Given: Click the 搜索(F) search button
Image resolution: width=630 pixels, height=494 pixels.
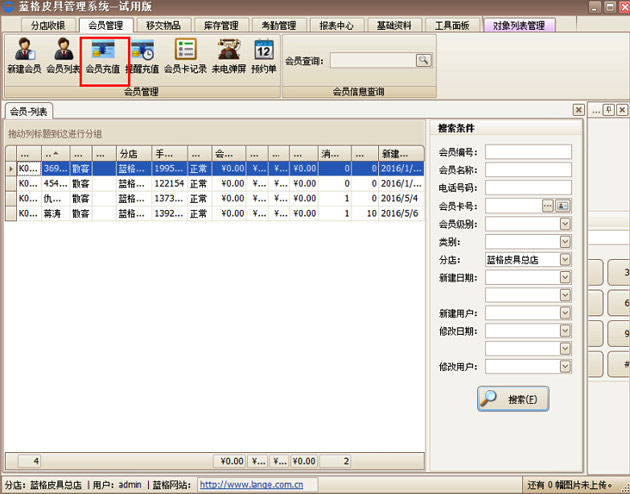Looking at the screenshot, I should [x=513, y=399].
